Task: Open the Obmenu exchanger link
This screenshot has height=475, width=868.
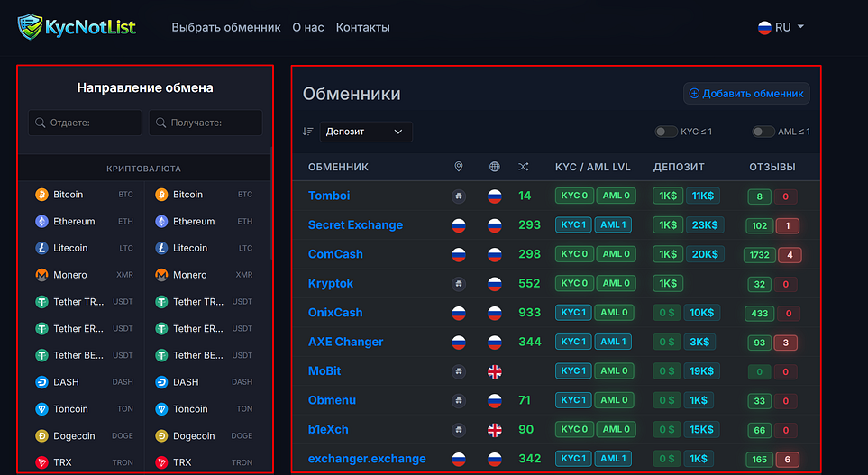Action: coord(332,400)
